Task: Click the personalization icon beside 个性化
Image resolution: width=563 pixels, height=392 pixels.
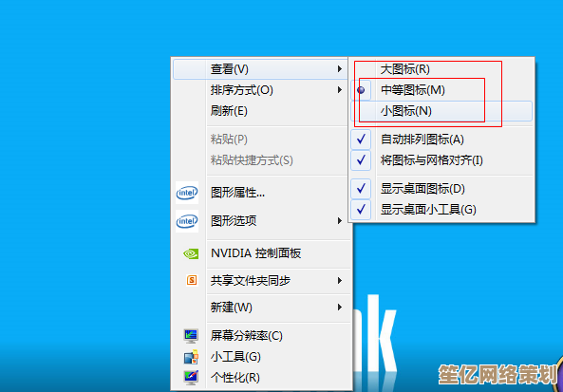Action: (191, 377)
